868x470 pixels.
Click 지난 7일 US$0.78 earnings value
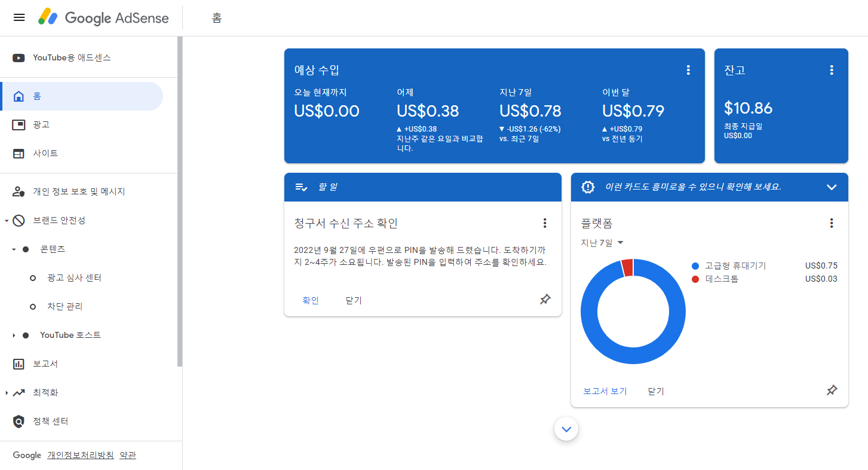click(x=530, y=111)
